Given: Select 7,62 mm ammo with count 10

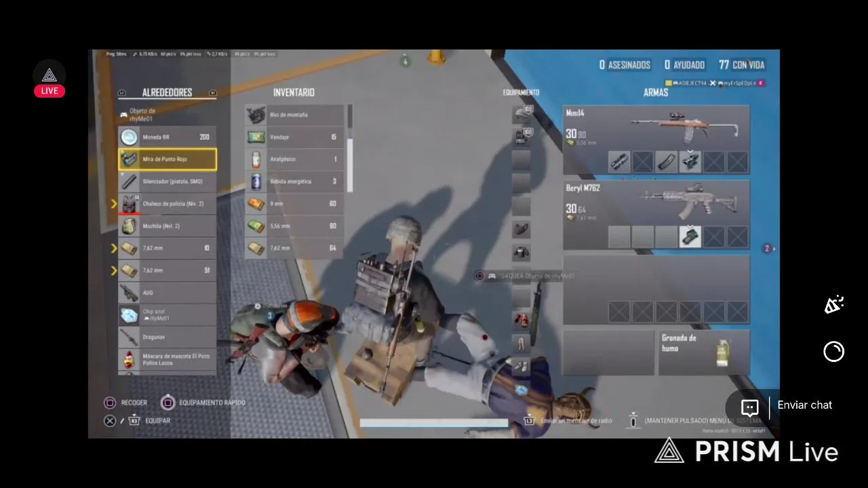Looking at the screenshot, I should coord(167,248).
